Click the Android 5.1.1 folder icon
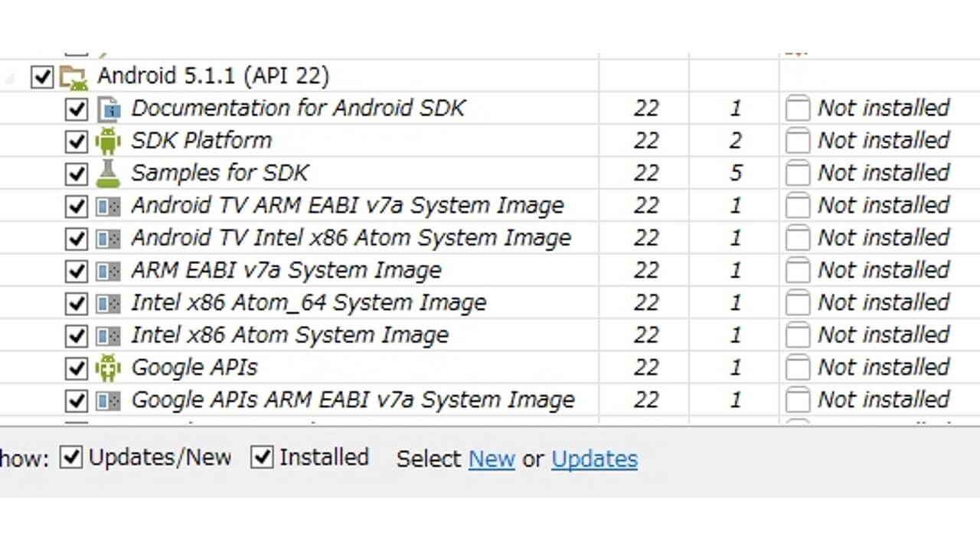Screen dimensions: 980x551 click(x=71, y=76)
